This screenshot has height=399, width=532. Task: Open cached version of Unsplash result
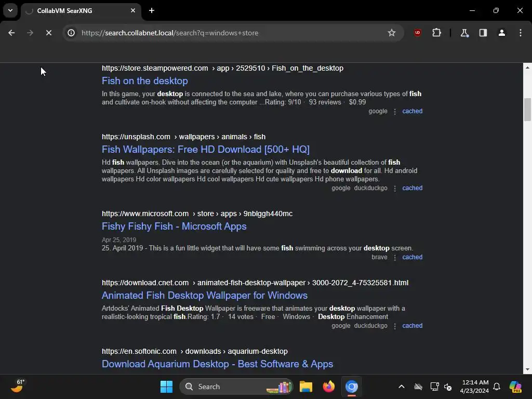(x=412, y=188)
